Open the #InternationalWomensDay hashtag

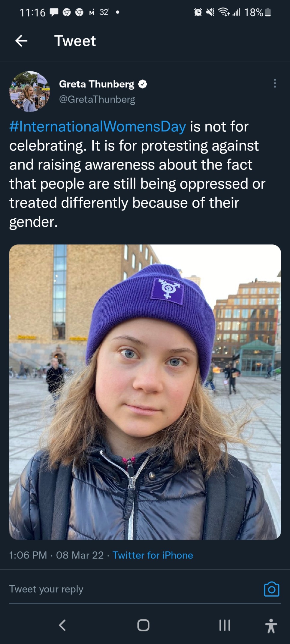pos(98,127)
